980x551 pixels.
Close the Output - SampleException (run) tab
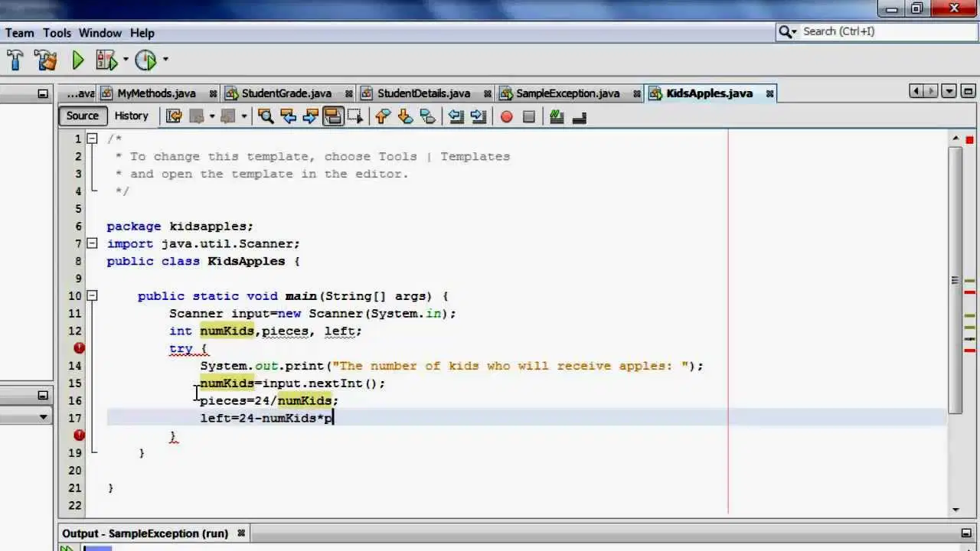pos(241,533)
